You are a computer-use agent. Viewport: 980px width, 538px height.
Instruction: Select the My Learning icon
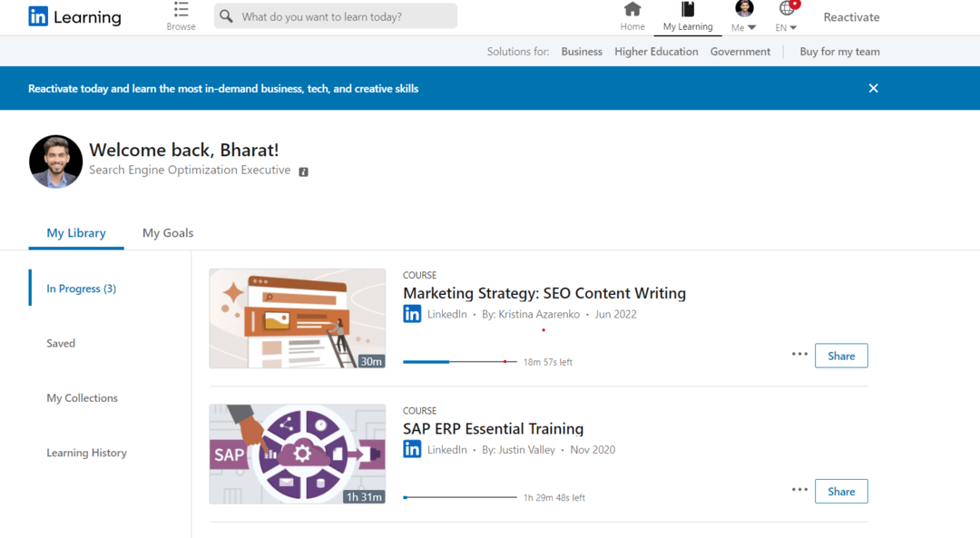[687, 16]
